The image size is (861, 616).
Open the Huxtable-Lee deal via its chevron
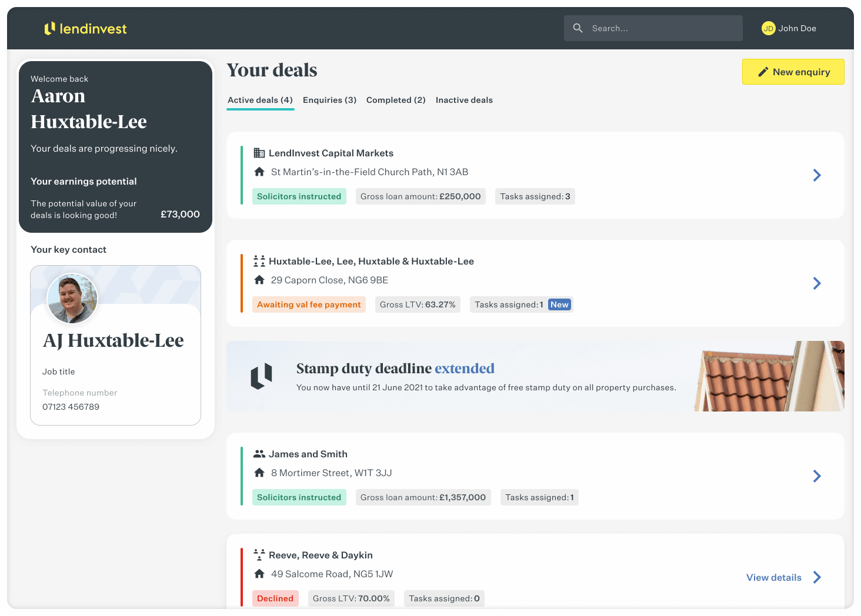click(x=817, y=283)
